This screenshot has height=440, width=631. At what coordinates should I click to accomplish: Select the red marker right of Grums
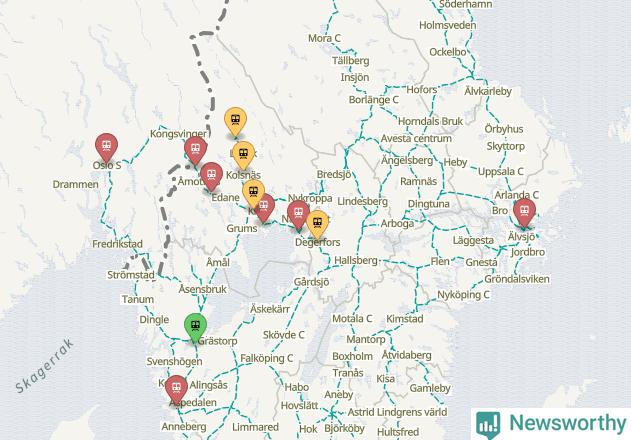click(x=266, y=209)
